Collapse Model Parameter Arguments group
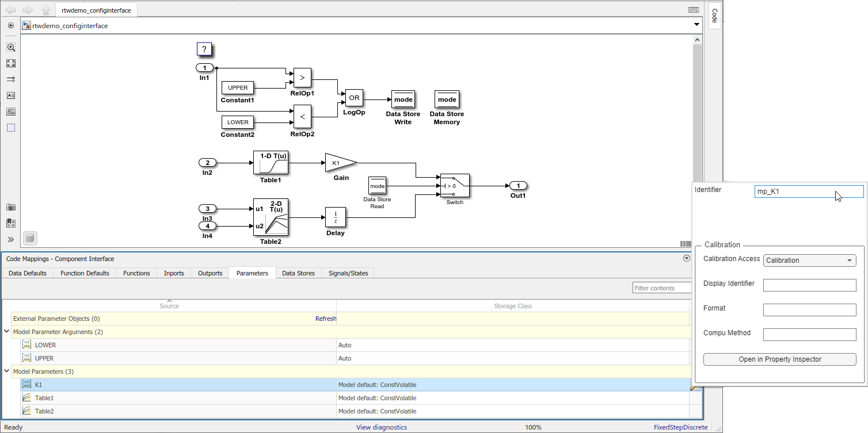The height and width of the screenshot is (433, 868). coord(7,332)
